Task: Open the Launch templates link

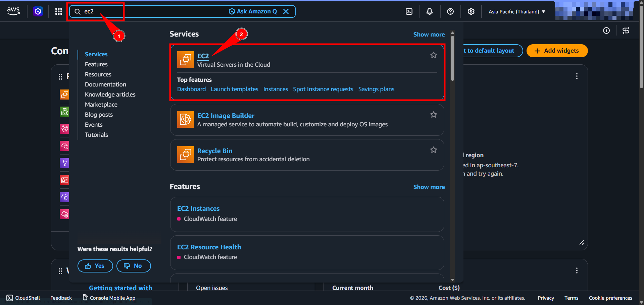Action: click(235, 89)
